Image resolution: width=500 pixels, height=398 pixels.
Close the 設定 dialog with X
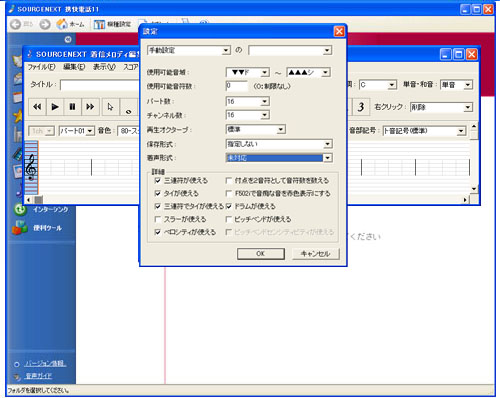(339, 31)
